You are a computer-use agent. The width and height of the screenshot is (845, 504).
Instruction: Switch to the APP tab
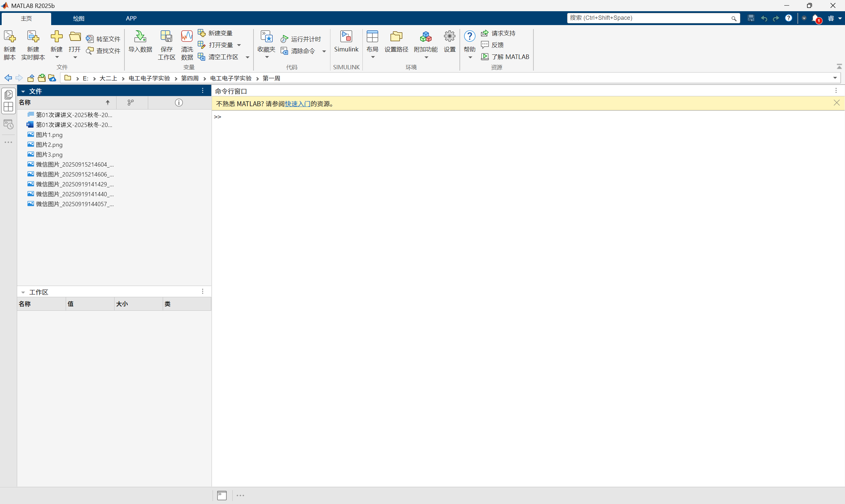[131, 18]
